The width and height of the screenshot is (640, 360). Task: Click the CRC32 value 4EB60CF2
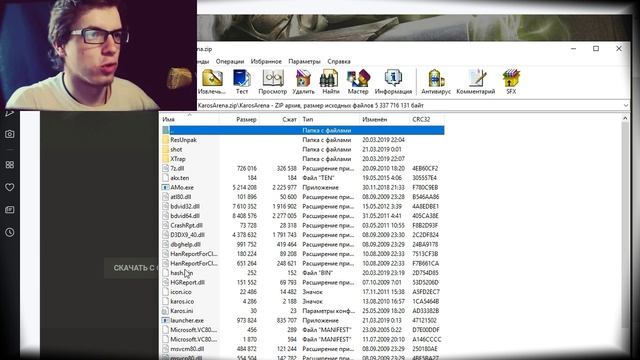425,168
